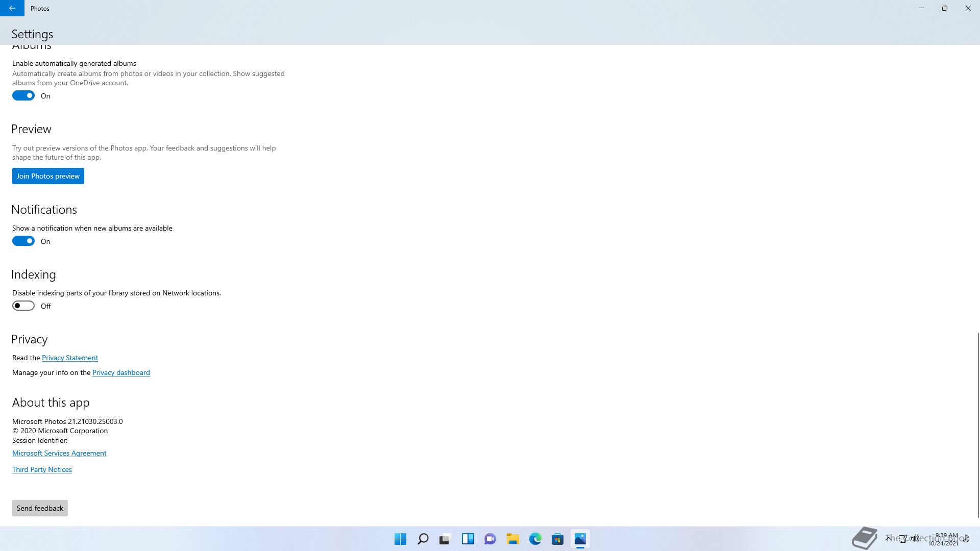The height and width of the screenshot is (551, 980).
Task: Open the Privacy Statement link
Action: 70,358
